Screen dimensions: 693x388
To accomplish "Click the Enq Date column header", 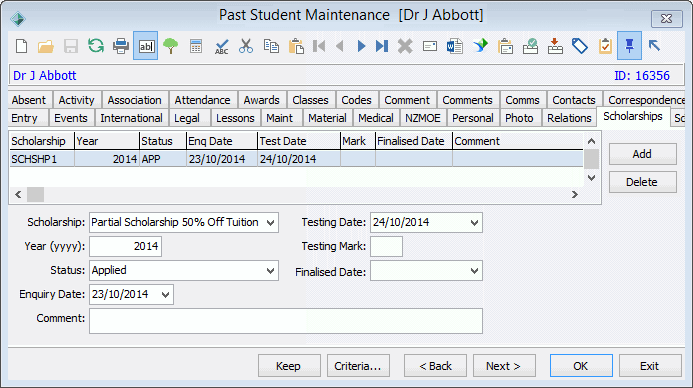I will (222, 141).
